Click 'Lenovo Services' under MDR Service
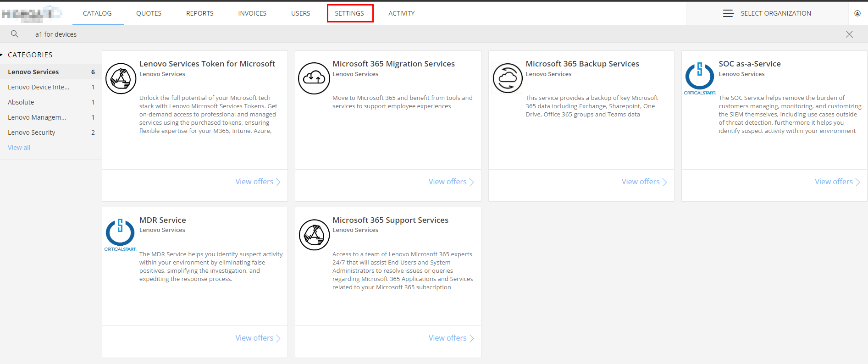The image size is (868, 364). click(162, 230)
